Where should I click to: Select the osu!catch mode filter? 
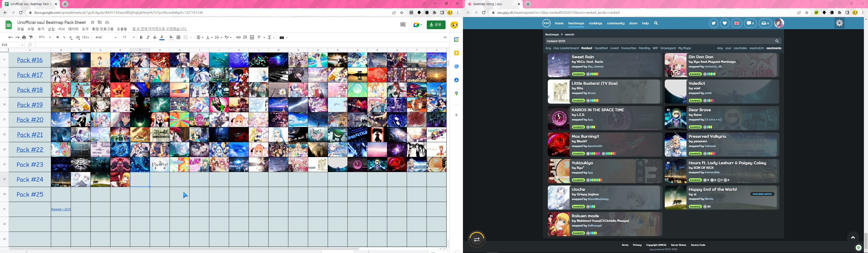click(x=756, y=48)
